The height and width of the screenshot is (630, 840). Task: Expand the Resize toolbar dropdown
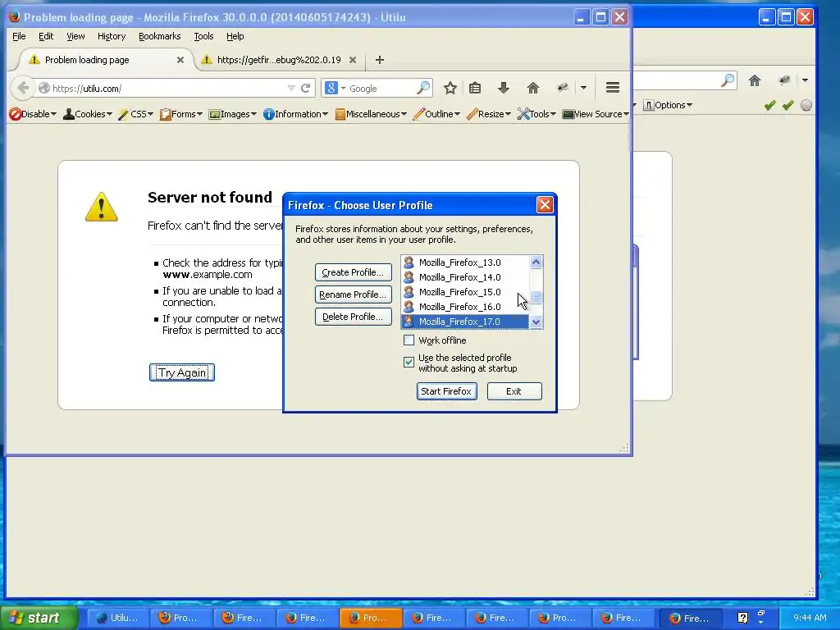489,114
